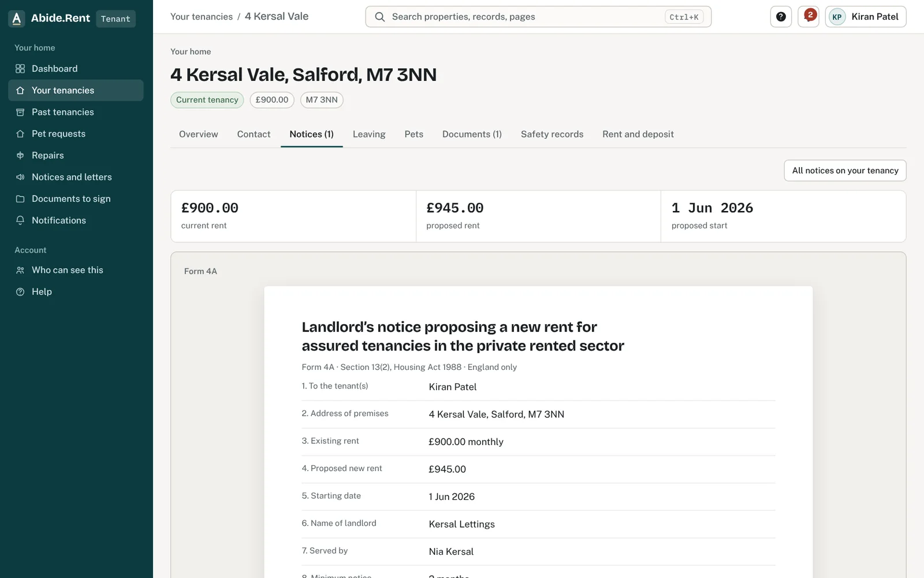Click Your tenancies breadcrumb link
Image resolution: width=924 pixels, height=578 pixels.
point(202,17)
